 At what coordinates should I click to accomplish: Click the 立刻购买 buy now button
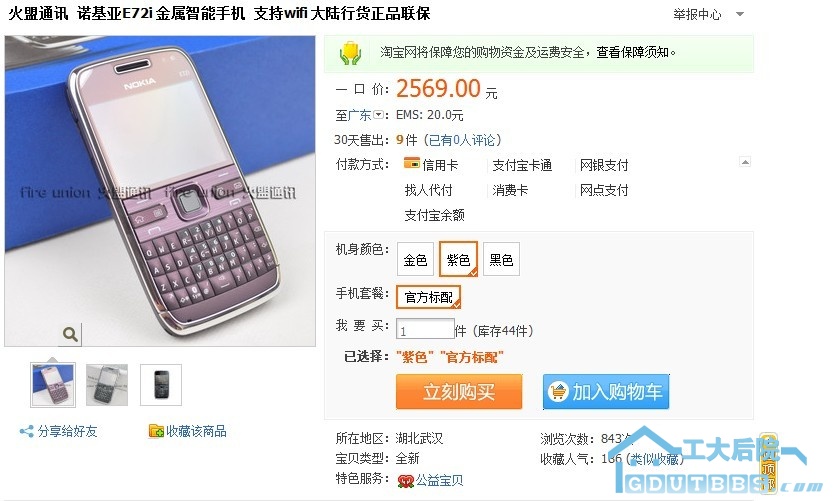click(459, 392)
